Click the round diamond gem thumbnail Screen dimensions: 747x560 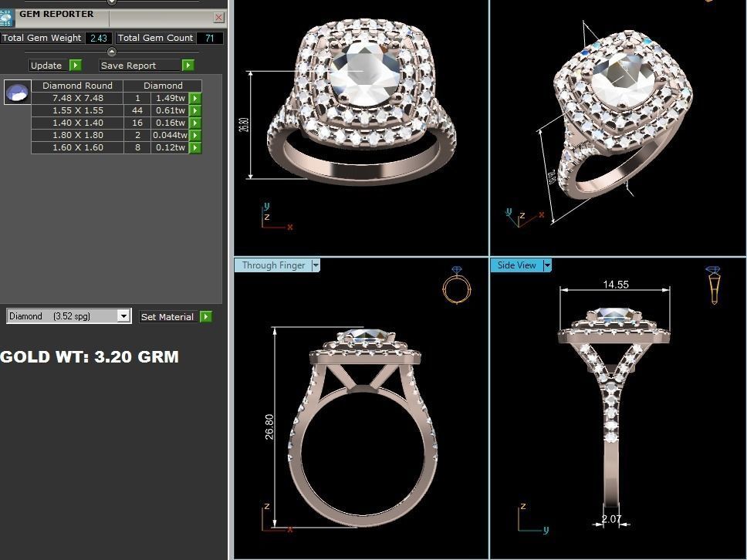[x=17, y=92]
